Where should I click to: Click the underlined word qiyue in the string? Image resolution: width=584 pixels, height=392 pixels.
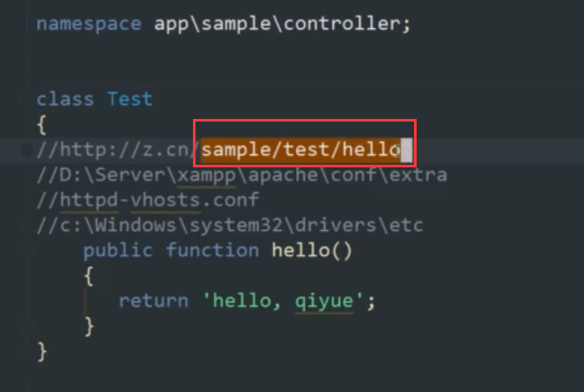[x=324, y=301]
